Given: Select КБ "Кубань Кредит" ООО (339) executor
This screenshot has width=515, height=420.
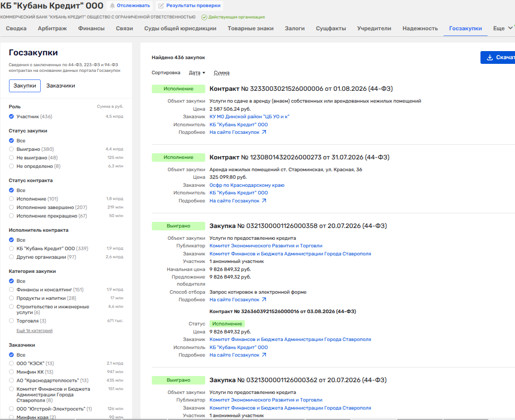Looking at the screenshot, I should (x=11, y=248).
